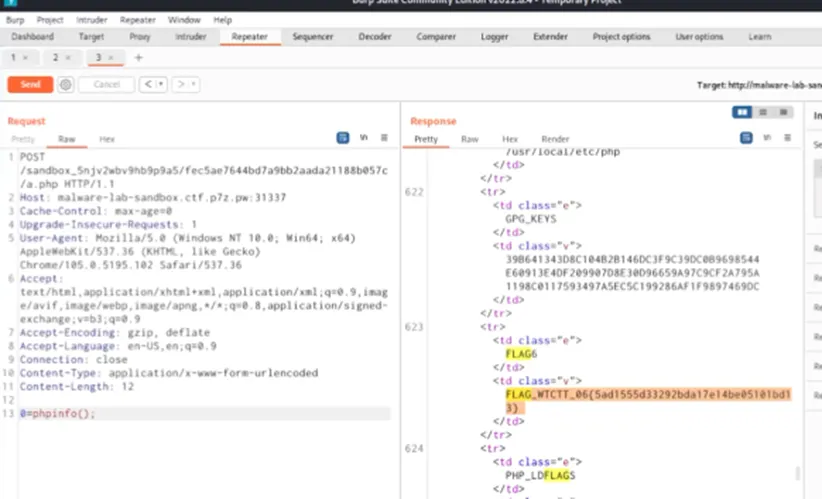Click the Host header line in request
Screen dimensions: 822x499
point(153,198)
